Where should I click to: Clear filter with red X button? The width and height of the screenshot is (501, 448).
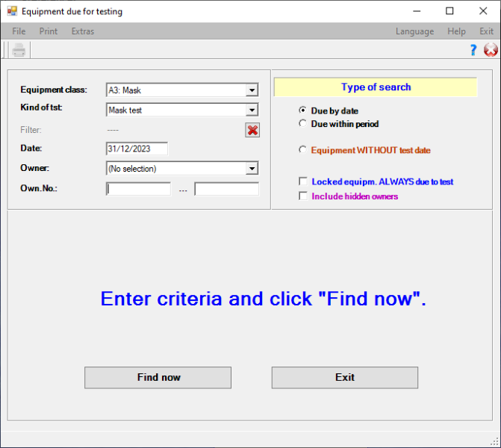252,130
